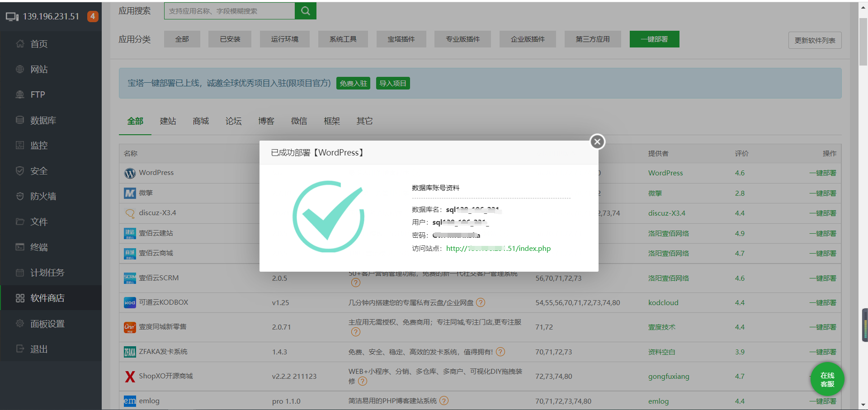Open the site link ending in index.php
This screenshot has width=868, height=410.
(498, 249)
